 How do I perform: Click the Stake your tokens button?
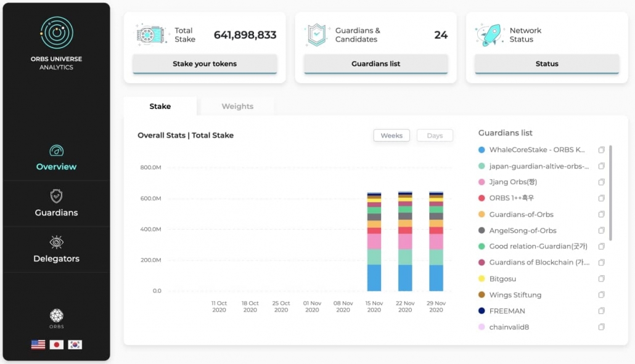[205, 64]
